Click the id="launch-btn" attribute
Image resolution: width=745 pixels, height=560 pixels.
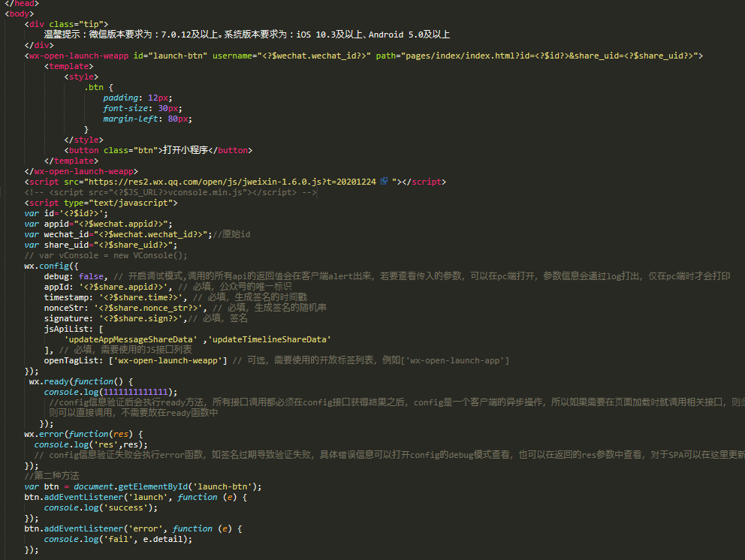coord(170,56)
